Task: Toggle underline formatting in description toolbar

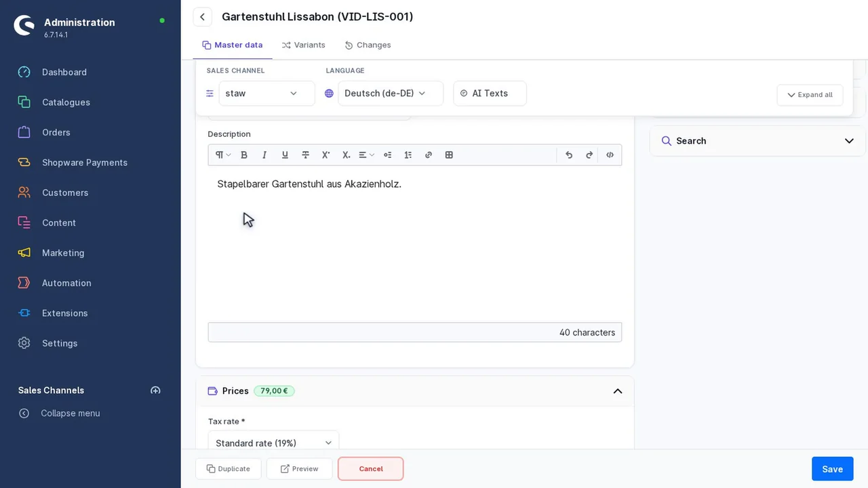Action: coord(285,155)
